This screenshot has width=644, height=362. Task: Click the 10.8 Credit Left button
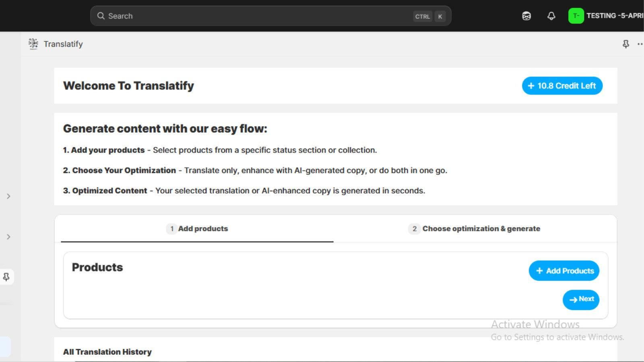click(562, 86)
